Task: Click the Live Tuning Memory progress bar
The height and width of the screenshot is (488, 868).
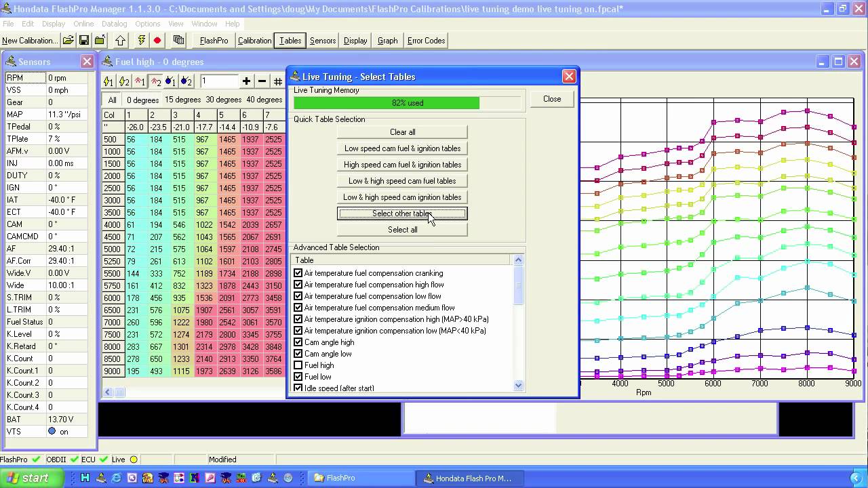Action: [408, 103]
